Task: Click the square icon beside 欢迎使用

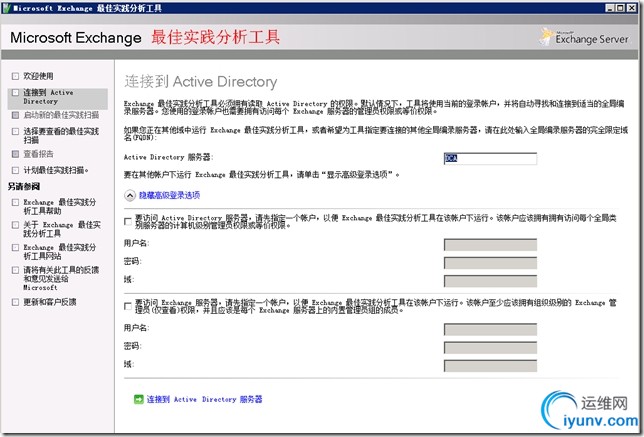Action: (15, 76)
